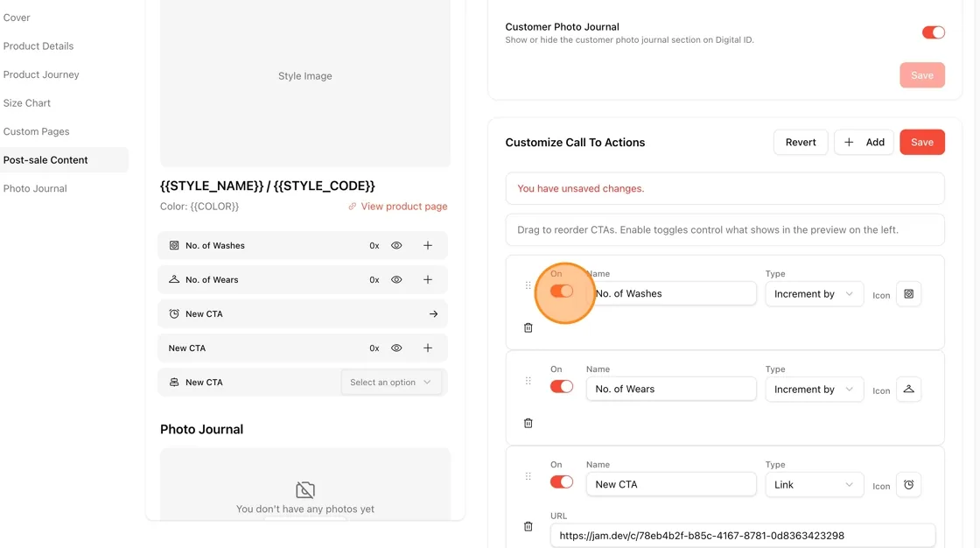Grab the drag handle of No. of Washes CTA
The height and width of the screenshot is (548, 980).
[528, 285]
